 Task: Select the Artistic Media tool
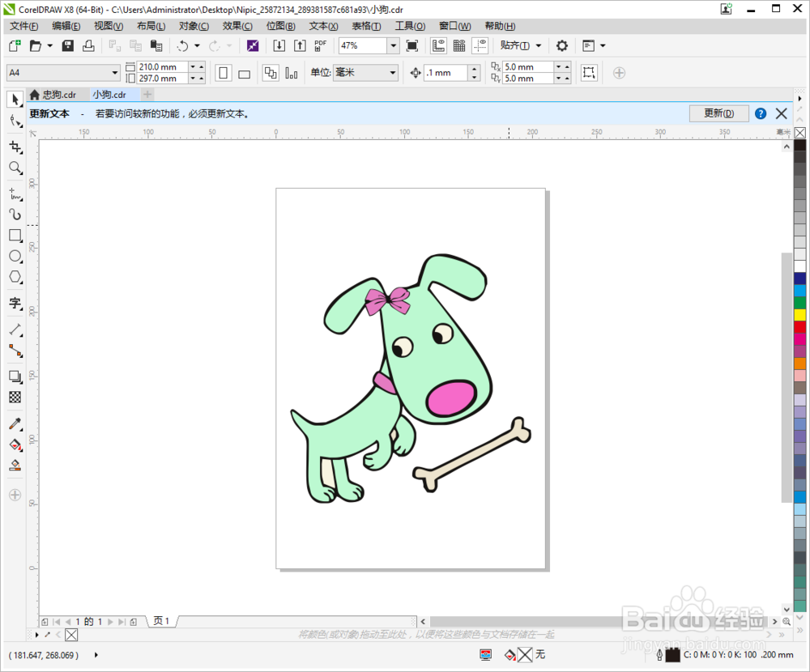[x=15, y=215]
